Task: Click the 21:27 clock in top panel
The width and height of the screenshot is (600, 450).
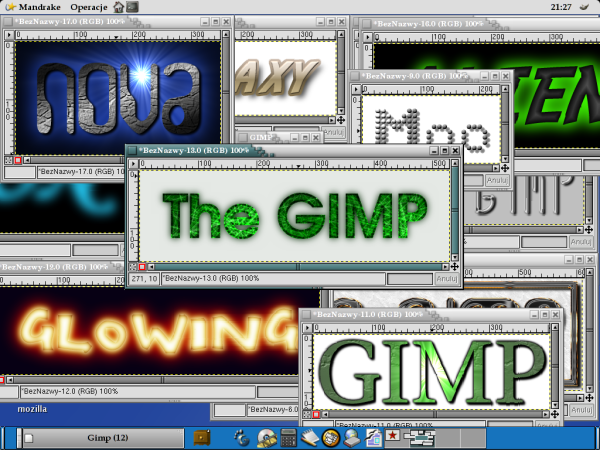Action: tap(561, 7)
